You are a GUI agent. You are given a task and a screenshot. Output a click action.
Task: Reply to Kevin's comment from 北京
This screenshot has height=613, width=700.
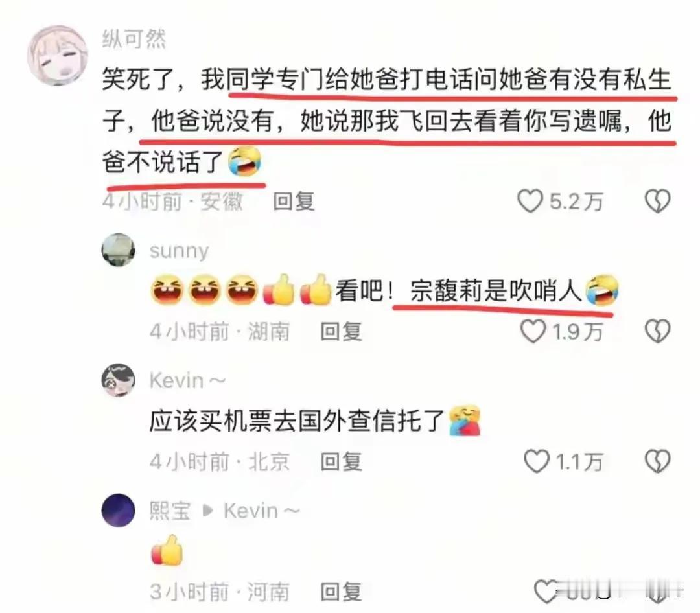342,461
